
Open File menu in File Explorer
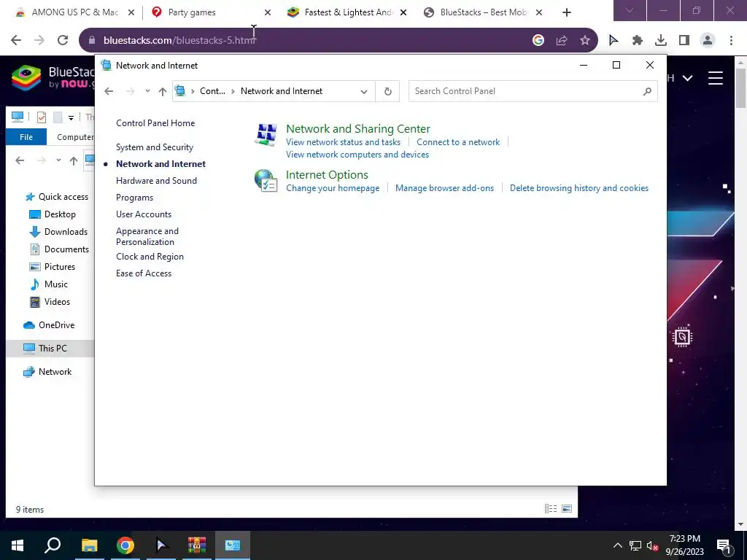pyautogui.click(x=26, y=137)
